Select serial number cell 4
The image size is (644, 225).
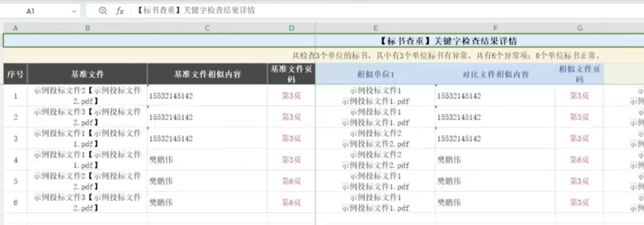pyautogui.click(x=15, y=160)
